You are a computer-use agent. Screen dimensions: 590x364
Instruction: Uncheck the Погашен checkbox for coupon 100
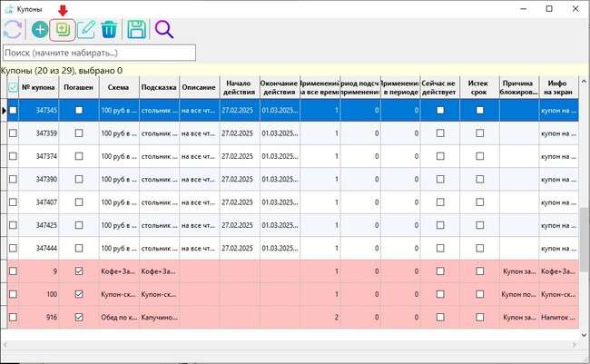click(x=79, y=294)
